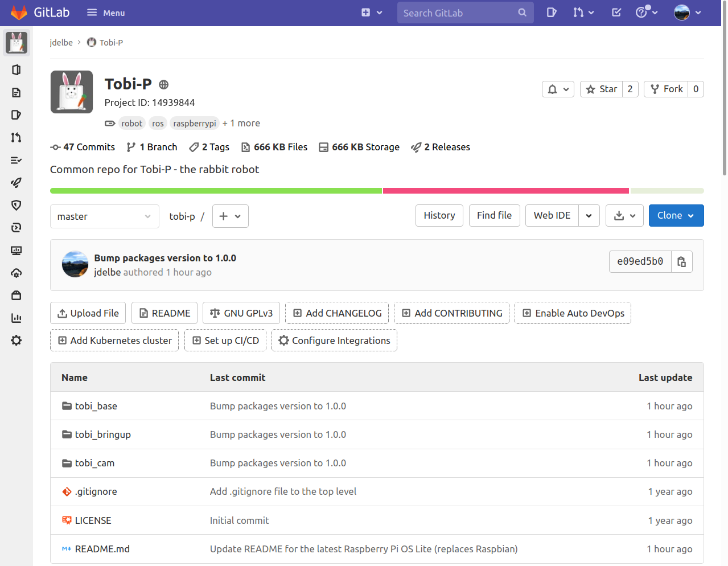Image resolution: width=728 pixels, height=566 pixels.
Task: View stargazers count 2
Action: coord(630,89)
